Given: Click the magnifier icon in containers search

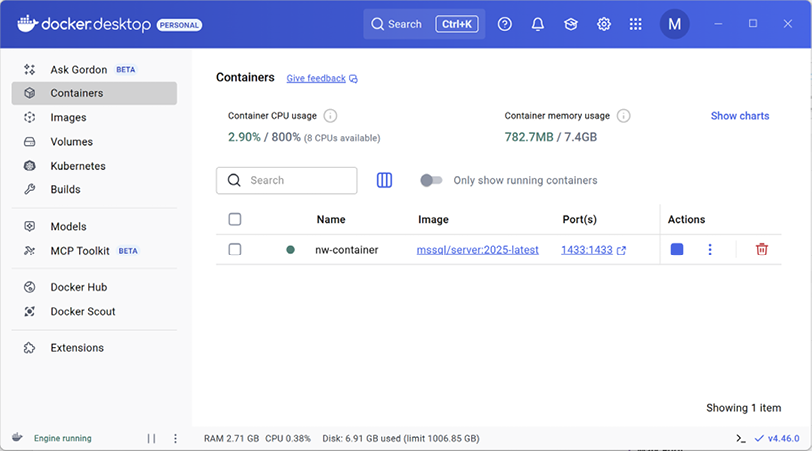Looking at the screenshot, I should pos(234,180).
